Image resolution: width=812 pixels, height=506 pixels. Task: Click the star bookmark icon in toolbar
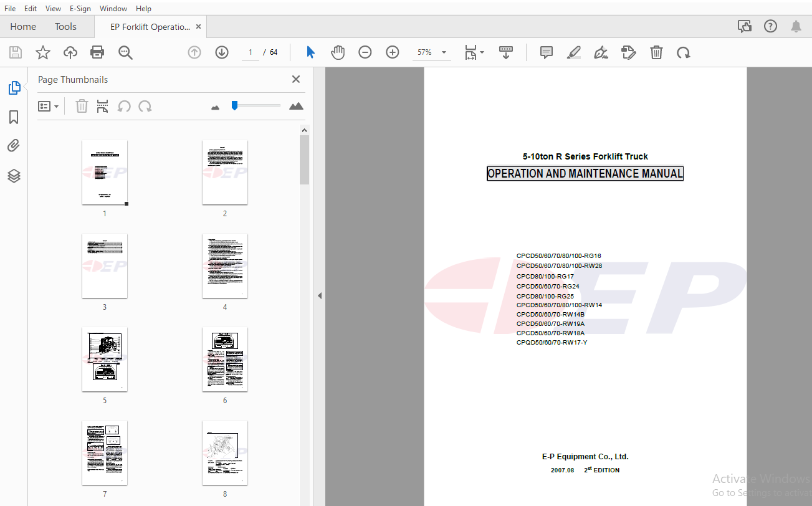coord(43,52)
